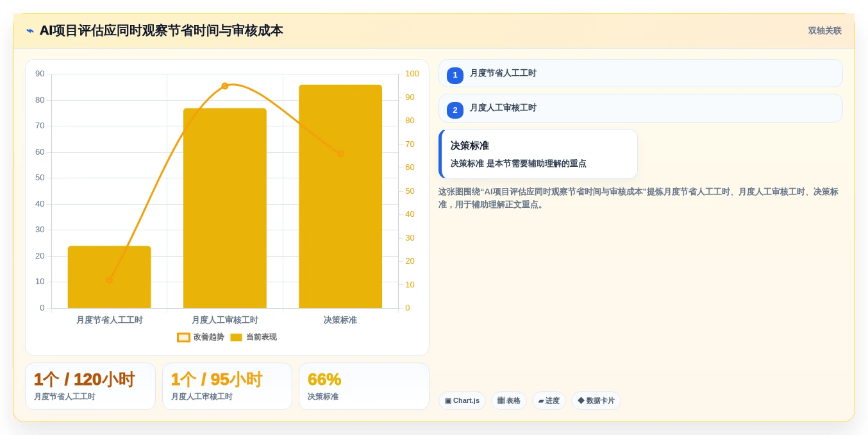Click the number 2 badge for 月度人工审核工时
Screen dimensions: 868x435
455,110
